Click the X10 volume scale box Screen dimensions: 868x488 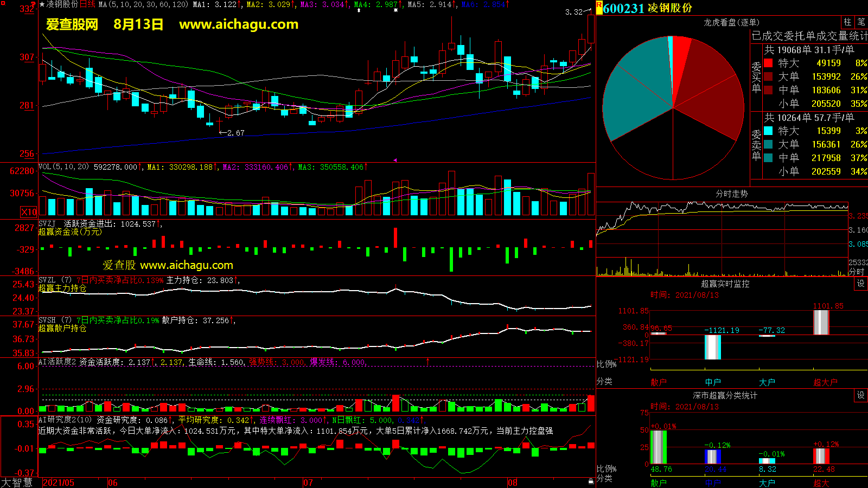click(x=29, y=212)
